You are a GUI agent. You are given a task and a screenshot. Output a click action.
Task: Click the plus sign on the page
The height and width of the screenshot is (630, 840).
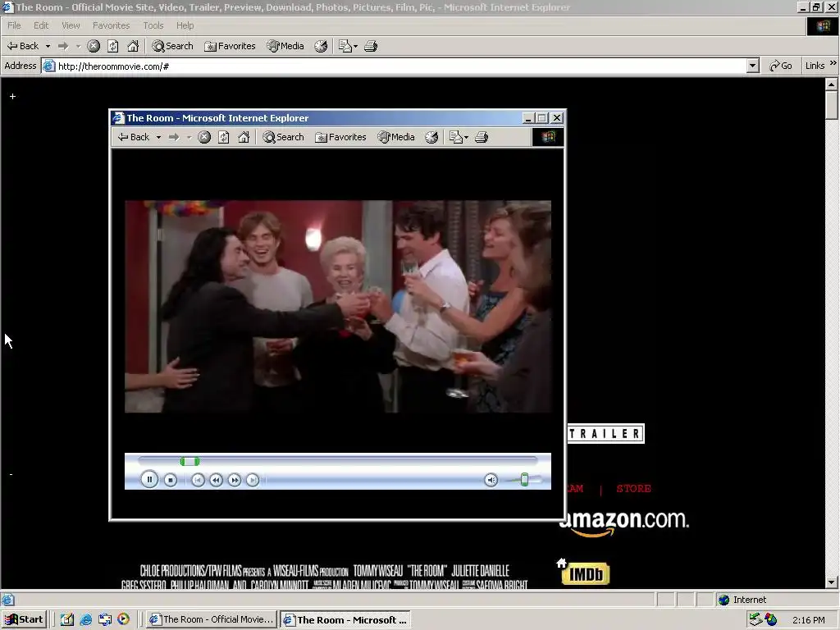click(x=12, y=97)
